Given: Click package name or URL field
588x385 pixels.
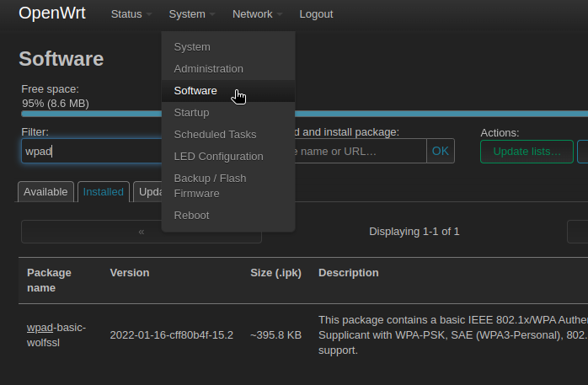Looking at the screenshot, I should (361, 151).
